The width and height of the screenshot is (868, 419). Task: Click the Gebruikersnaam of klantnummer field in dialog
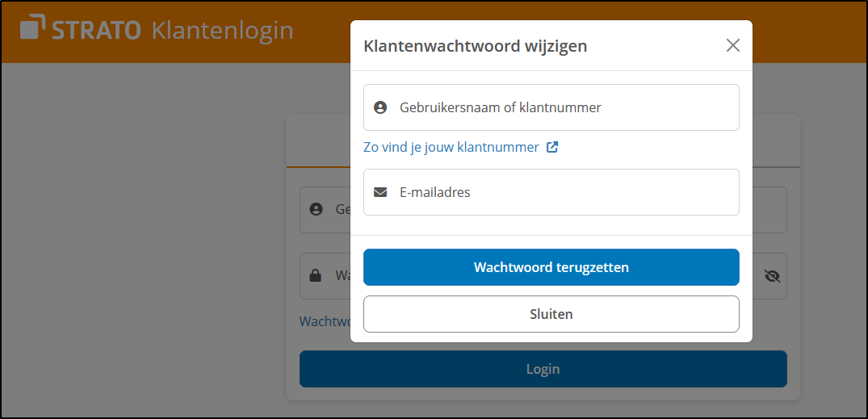pos(551,107)
